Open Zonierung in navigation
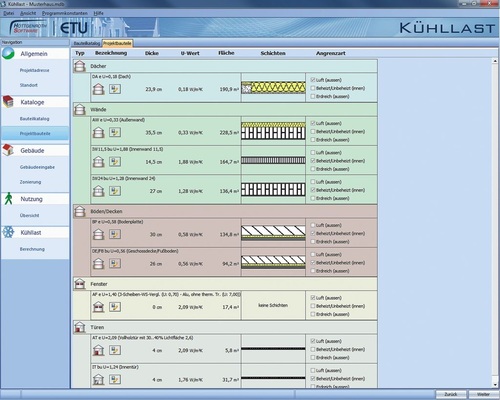Screen dimensions: 500x400 30,182
